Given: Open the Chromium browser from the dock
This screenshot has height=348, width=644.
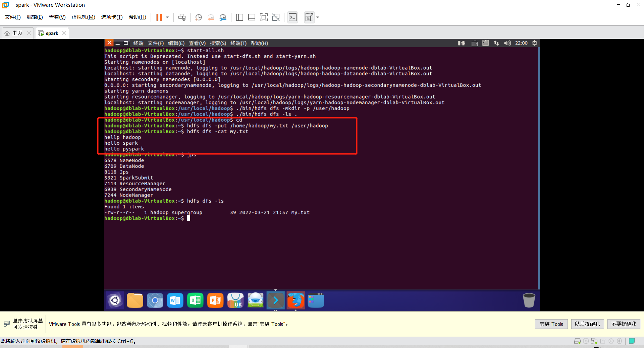Looking at the screenshot, I should tap(155, 300).
